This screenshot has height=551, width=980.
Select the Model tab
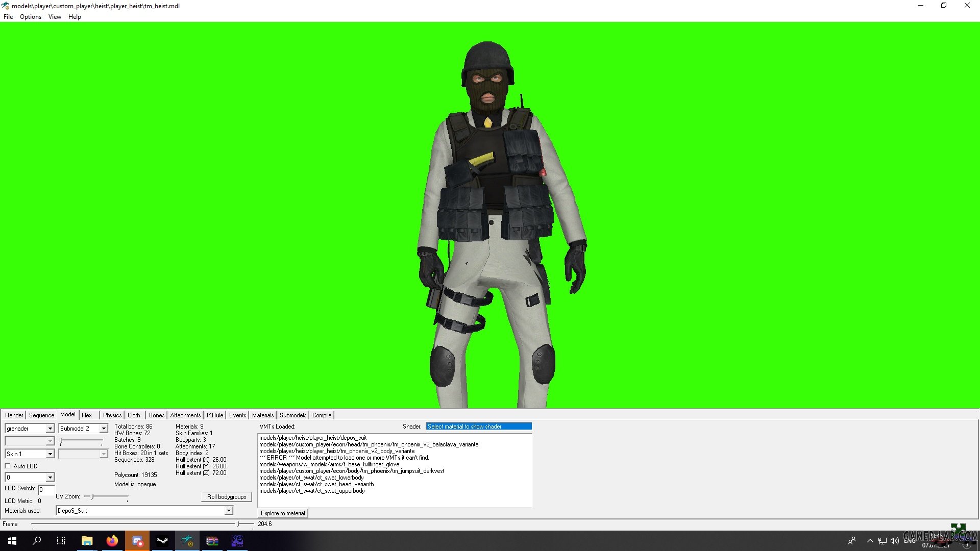point(68,415)
